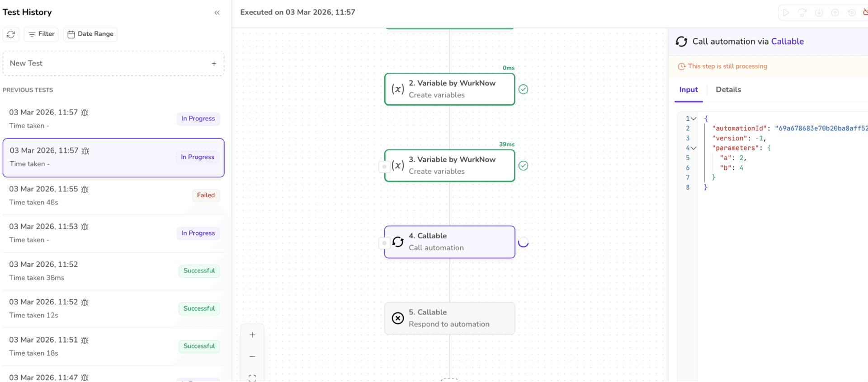Screen dimensions: 868x382
Task: Click the step-over icon in toolbar
Action: pos(802,13)
